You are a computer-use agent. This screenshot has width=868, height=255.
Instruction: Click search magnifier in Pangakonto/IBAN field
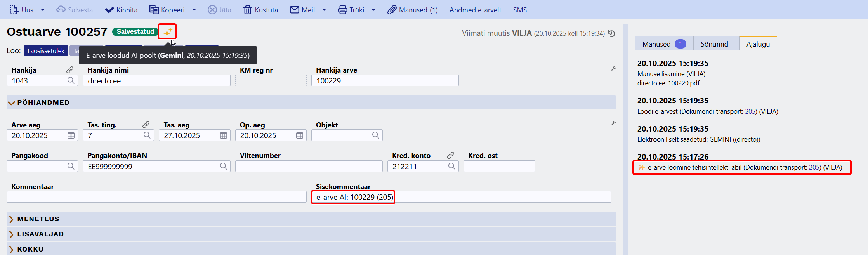pos(224,166)
